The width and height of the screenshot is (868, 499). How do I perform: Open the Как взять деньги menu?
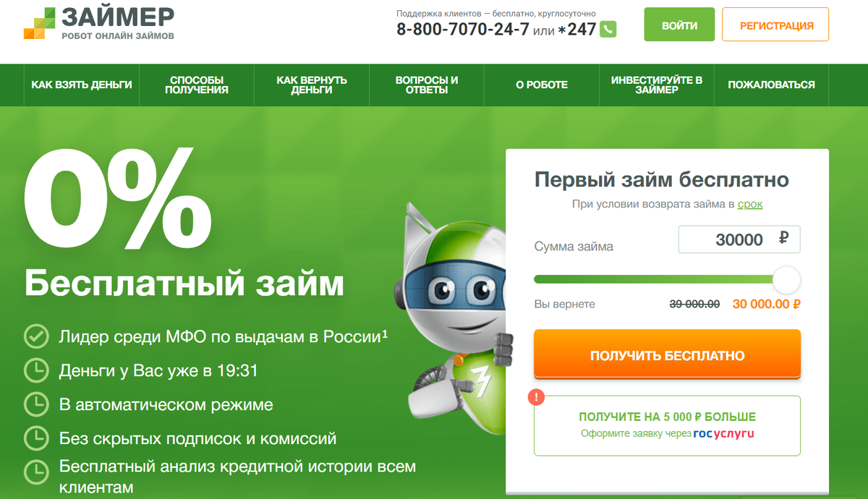82,85
